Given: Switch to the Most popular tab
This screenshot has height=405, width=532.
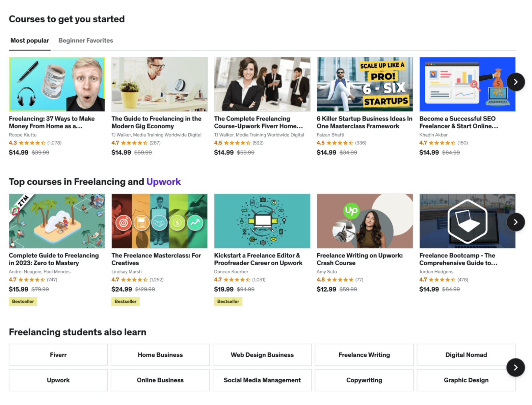Looking at the screenshot, I should (29, 40).
